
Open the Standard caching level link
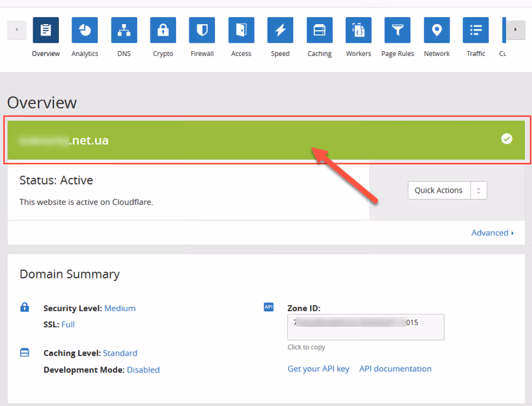point(120,353)
